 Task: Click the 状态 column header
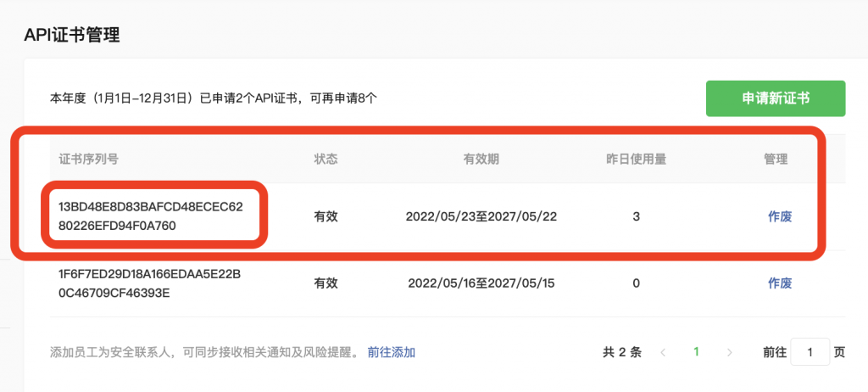[x=325, y=160]
